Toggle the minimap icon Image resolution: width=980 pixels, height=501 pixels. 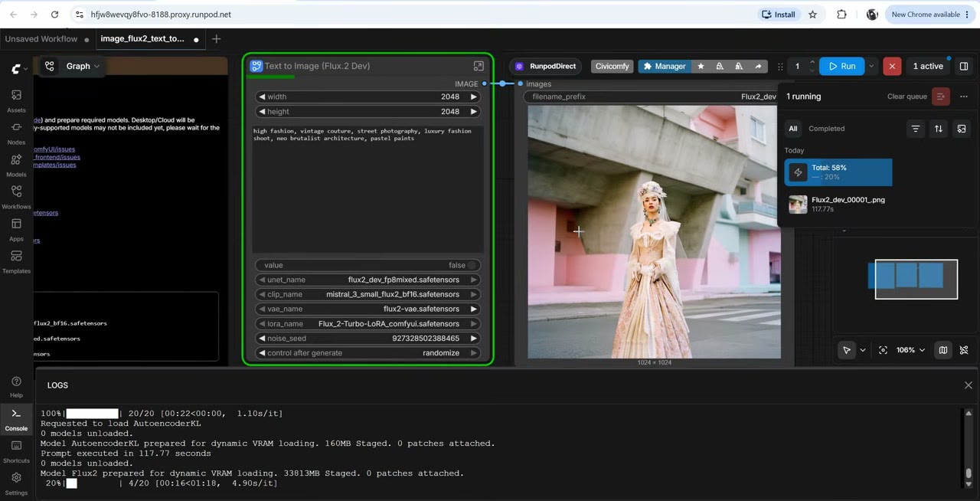(x=943, y=350)
